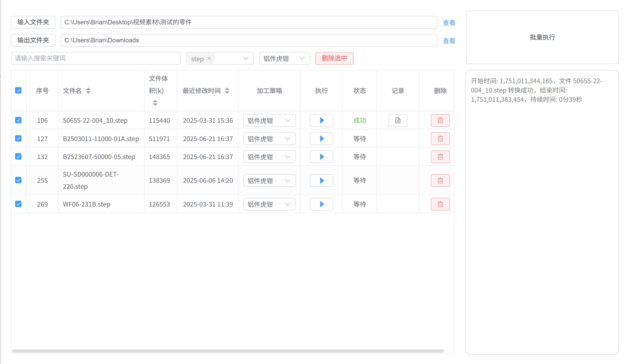Change strategy dropdown for B2503011-11000-01A.step
The image size is (629, 364).
pos(269,139)
